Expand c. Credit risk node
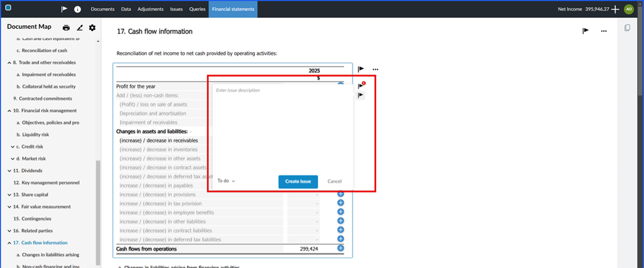The image size is (644, 268). point(13,147)
